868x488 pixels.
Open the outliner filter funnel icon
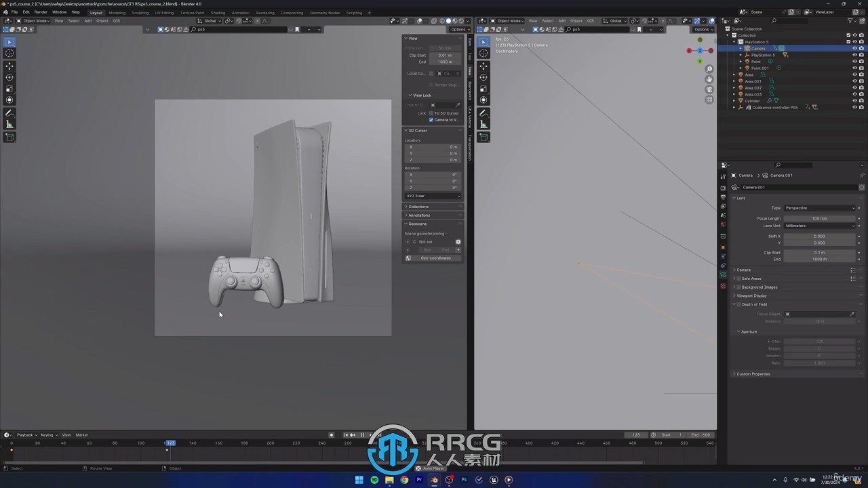pos(852,21)
